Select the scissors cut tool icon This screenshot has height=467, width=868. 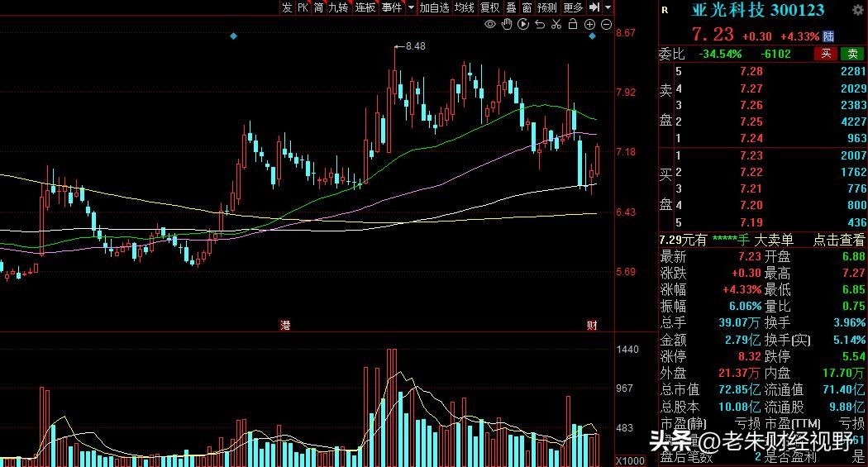[556, 24]
